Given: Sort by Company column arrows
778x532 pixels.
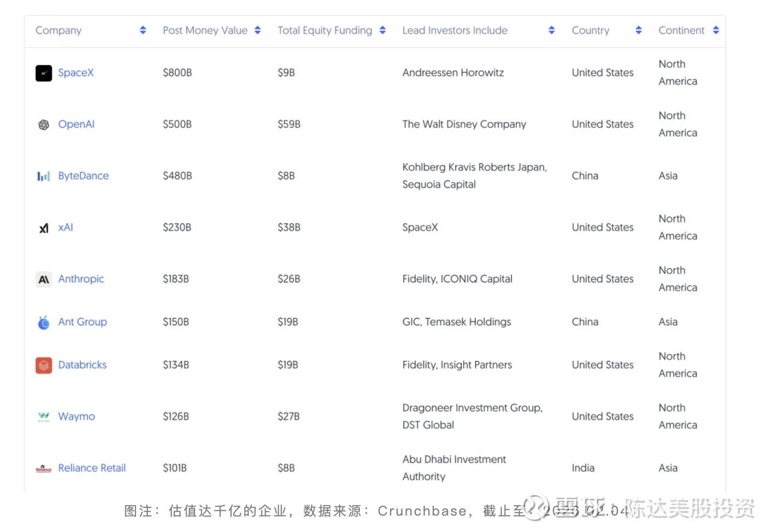Looking at the screenshot, I should tap(143, 30).
